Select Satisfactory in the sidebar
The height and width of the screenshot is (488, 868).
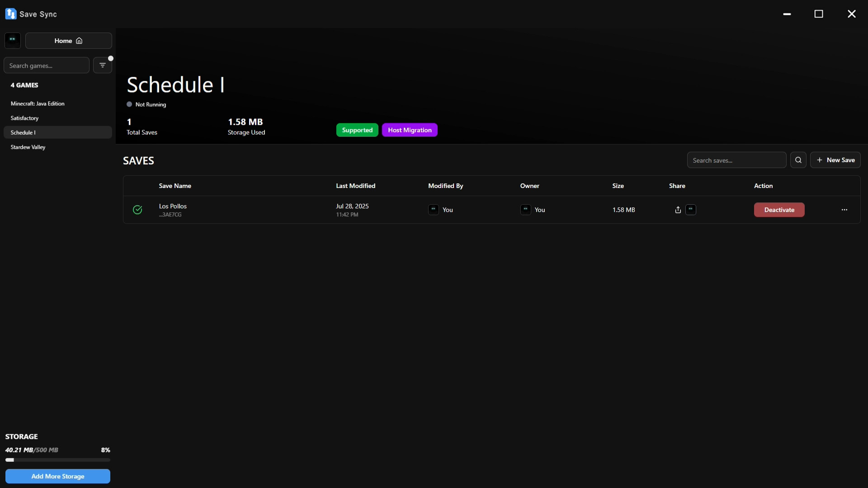pyautogui.click(x=24, y=118)
